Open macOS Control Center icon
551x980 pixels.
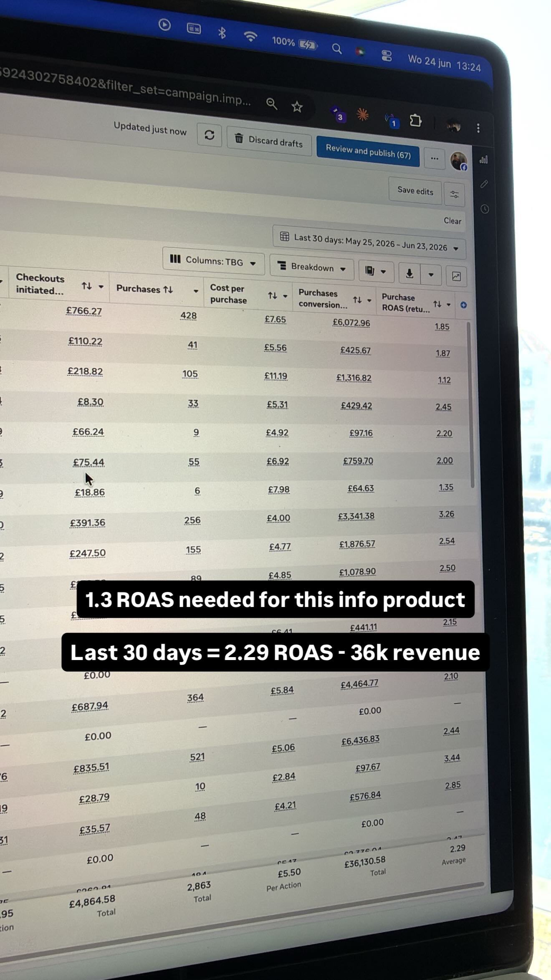point(387,56)
